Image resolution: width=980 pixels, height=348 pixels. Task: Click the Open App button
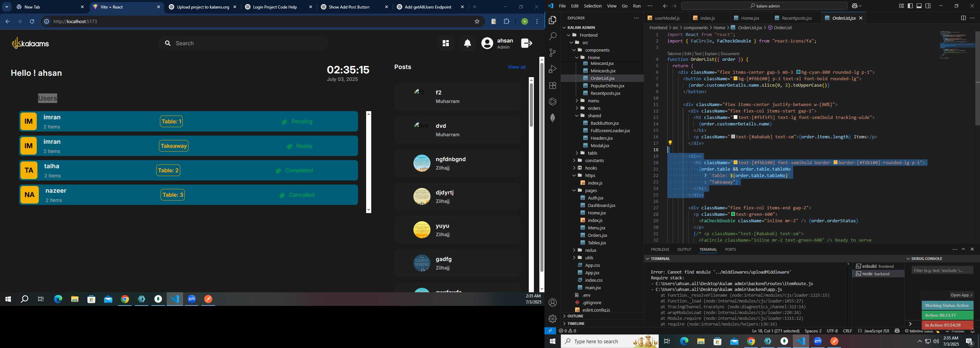tap(961, 295)
